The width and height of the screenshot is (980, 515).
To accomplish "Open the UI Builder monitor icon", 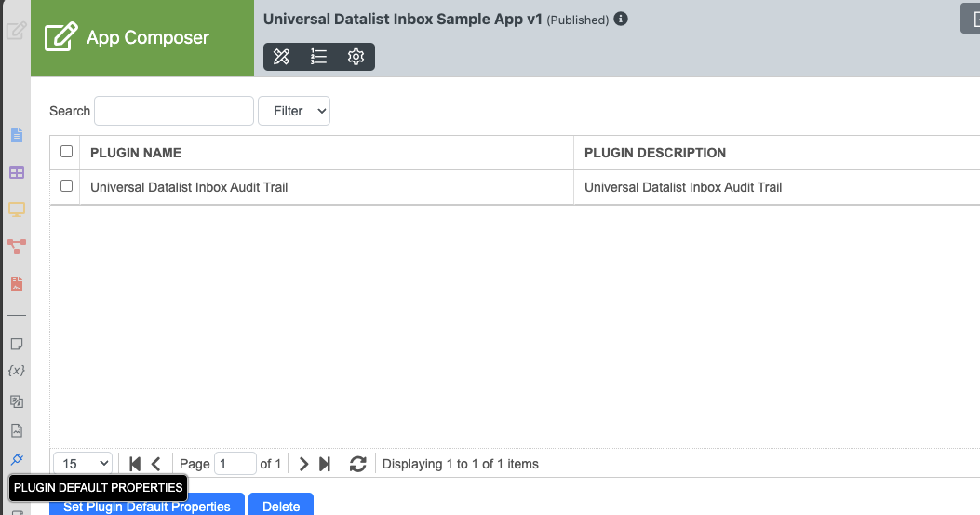I will tap(16, 210).
